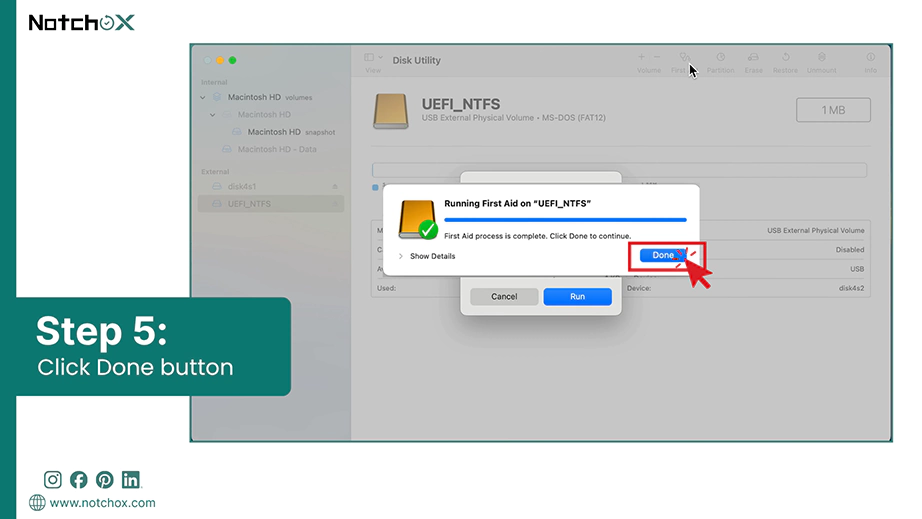Viewport: 922px width, 519px height.
Task: Open the LinkedIn icon
Action: 131,480
